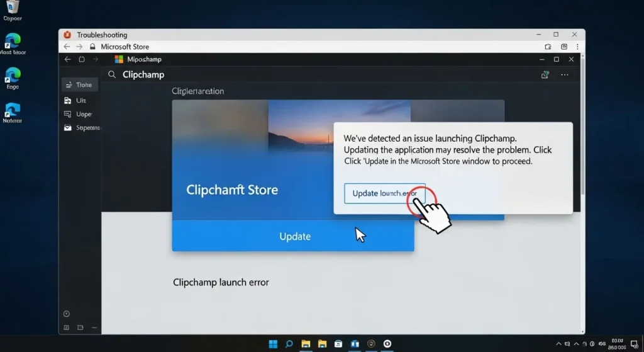Click the 'Cliglerlaretion' heading

click(x=197, y=91)
